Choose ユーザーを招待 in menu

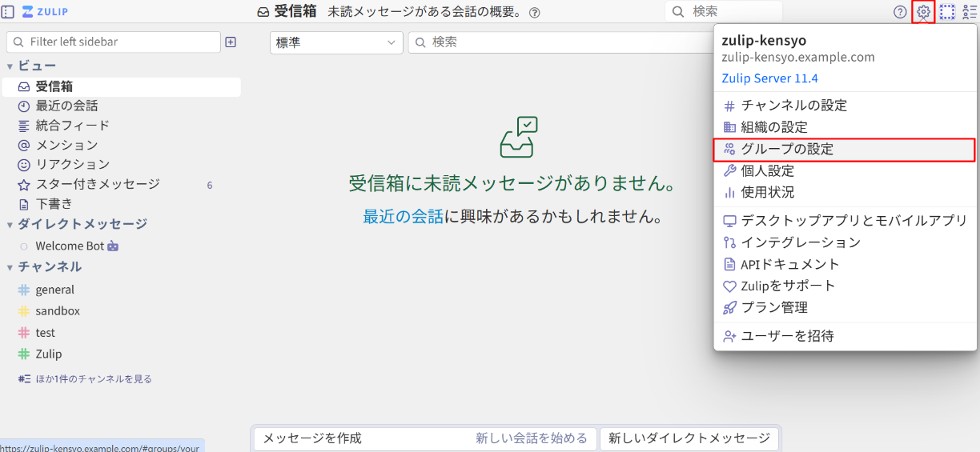click(845, 336)
